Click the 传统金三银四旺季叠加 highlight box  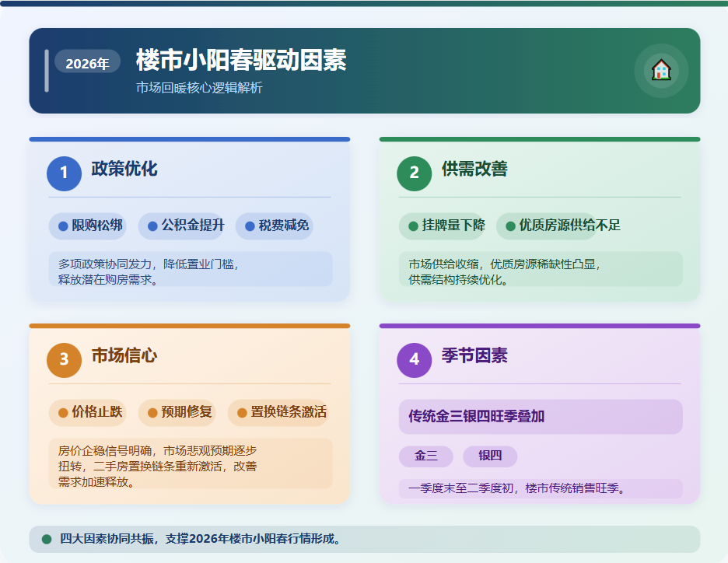point(541,416)
